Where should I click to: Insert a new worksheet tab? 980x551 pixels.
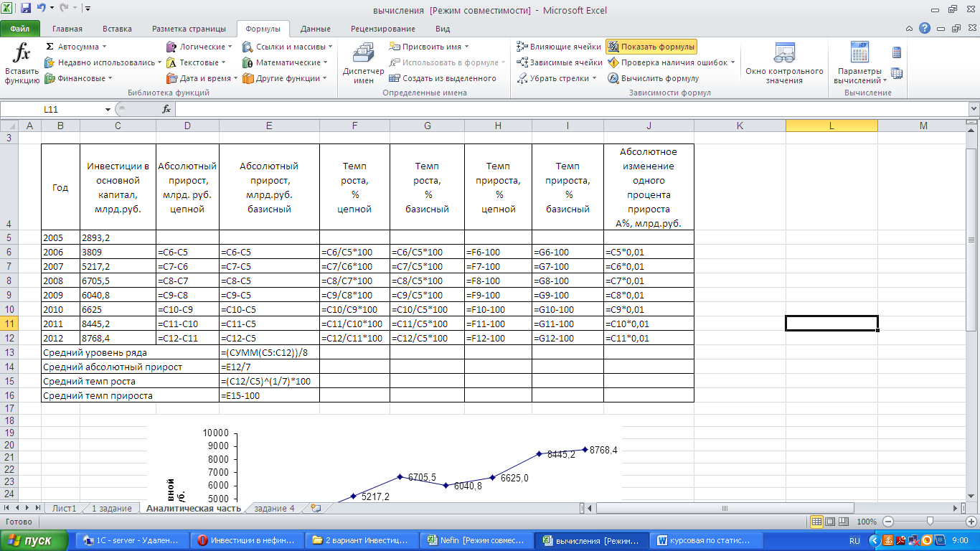(314, 508)
